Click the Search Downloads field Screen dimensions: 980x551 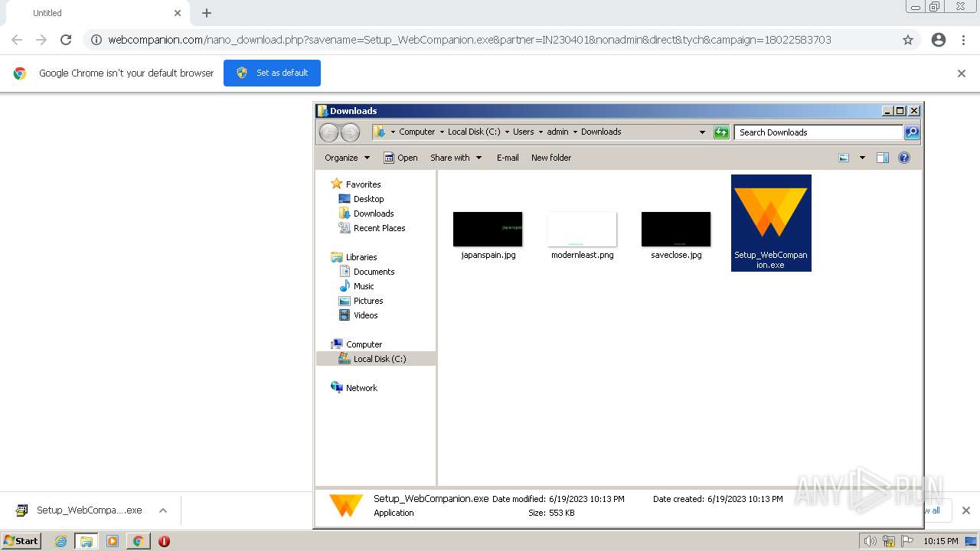[818, 132]
